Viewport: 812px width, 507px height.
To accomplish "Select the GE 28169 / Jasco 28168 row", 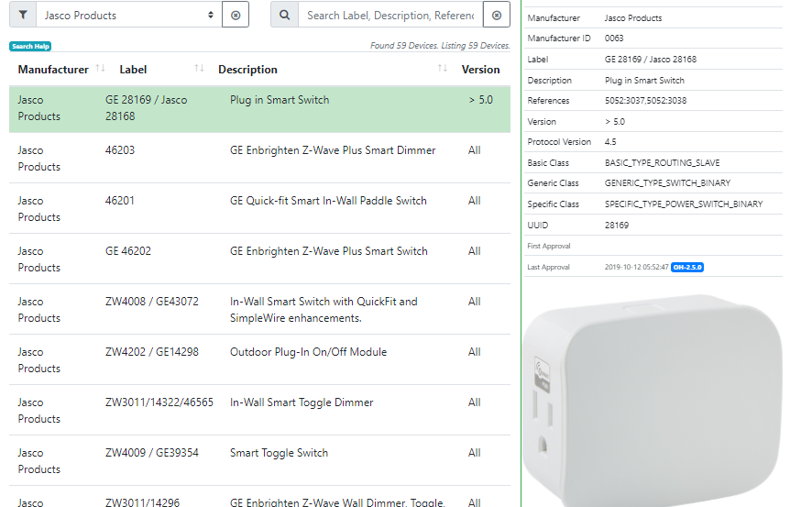I will click(x=259, y=108).
